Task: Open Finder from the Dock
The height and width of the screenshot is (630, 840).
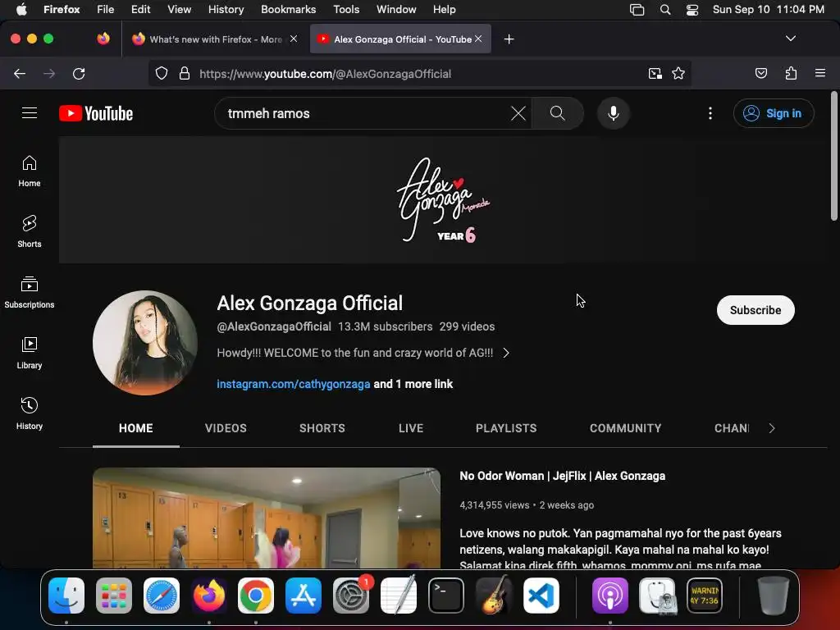Action: (x=66, y=596)
